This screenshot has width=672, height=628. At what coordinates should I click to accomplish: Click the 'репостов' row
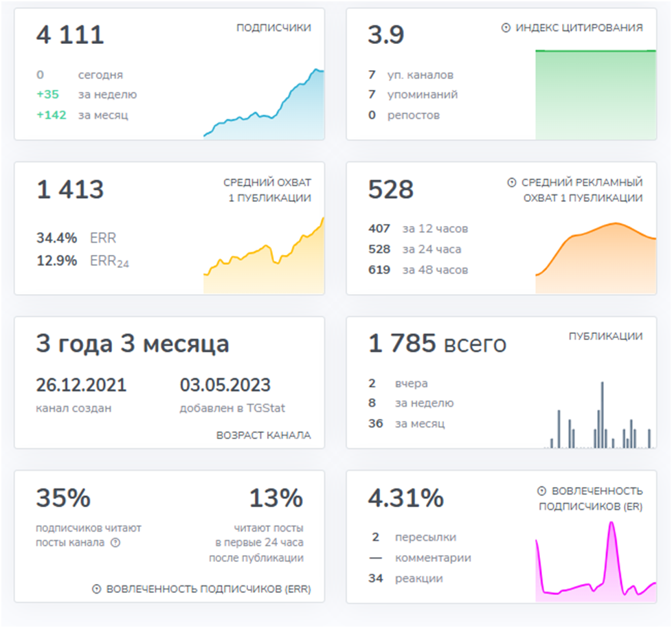pyautogui.click(x=404, y=115)
